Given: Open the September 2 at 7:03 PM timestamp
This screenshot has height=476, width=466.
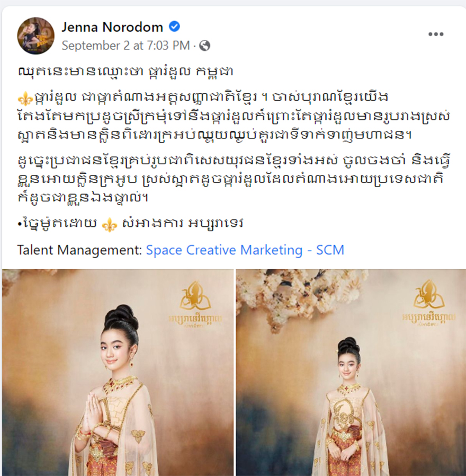Looking at the screenshot, I should pos(126,46).
